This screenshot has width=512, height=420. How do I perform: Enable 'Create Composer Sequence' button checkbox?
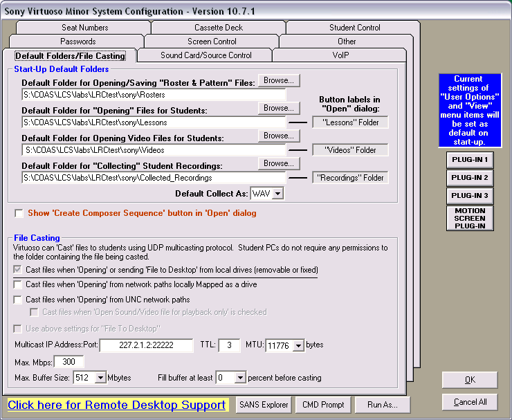point(19,213)
